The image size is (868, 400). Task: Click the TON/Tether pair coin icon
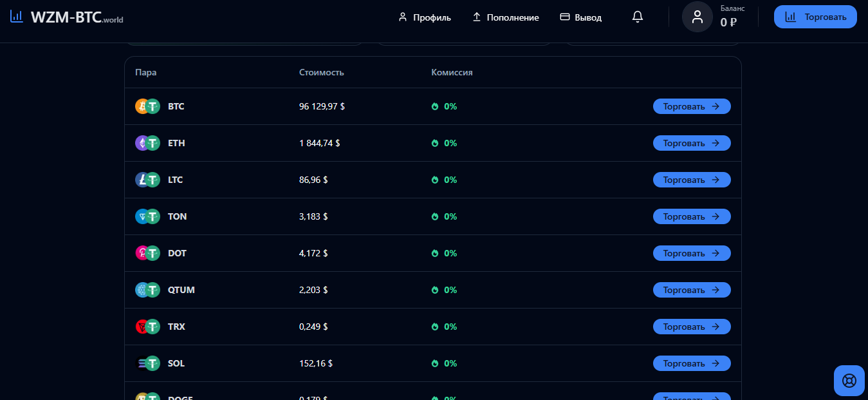pyautogui.click(x=147, y=216)
